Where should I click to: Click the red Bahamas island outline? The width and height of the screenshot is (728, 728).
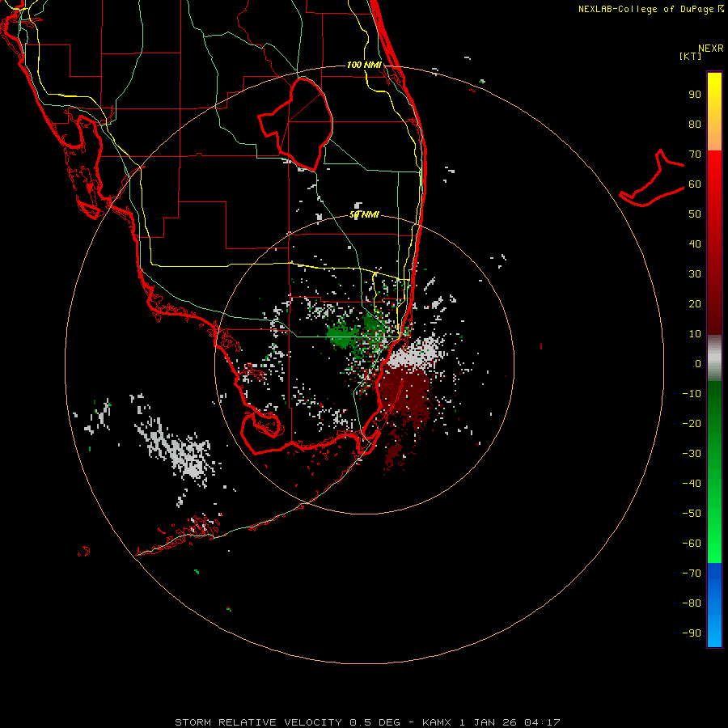coord(652,179)
